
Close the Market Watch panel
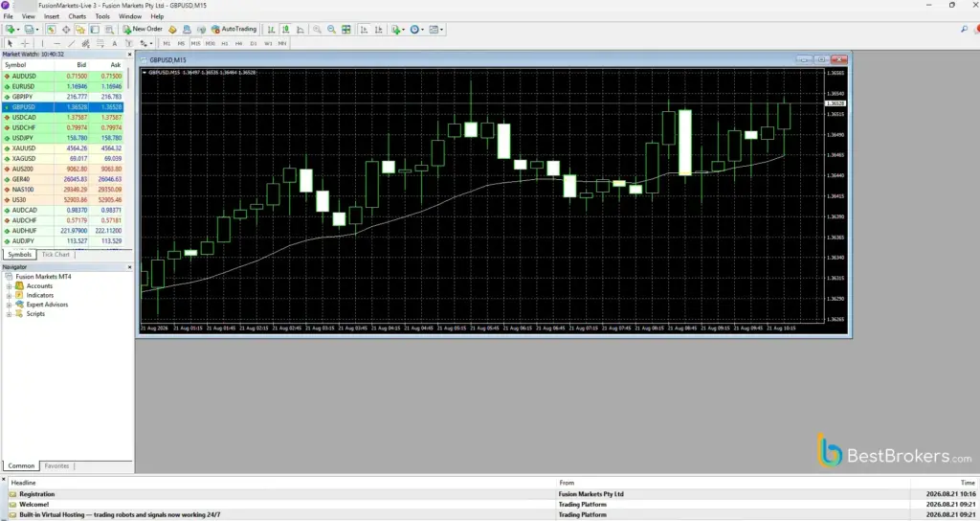[x=129, y=55]
